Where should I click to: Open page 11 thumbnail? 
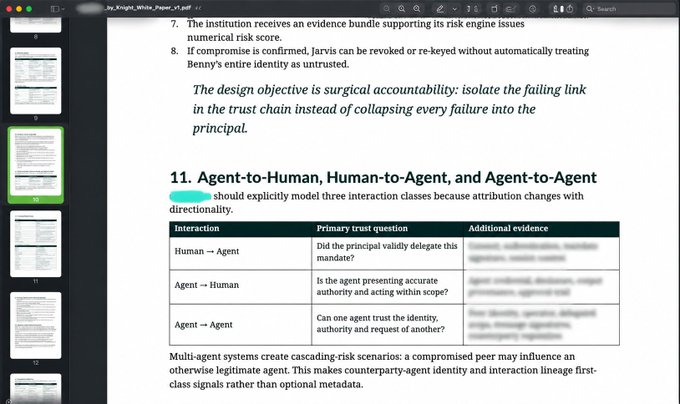(36, 244)
